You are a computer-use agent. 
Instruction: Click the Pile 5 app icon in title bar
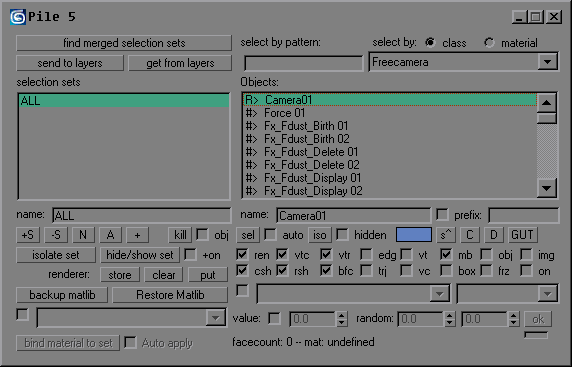(x=18, y=17)
